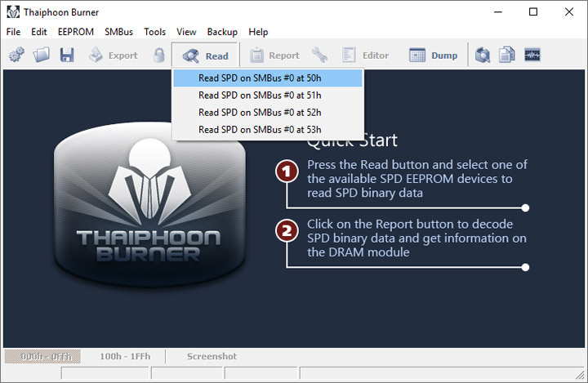This screenshot has height=383, width=588.
Task: Click the magnifier search database icon
Action: (483, 56)
